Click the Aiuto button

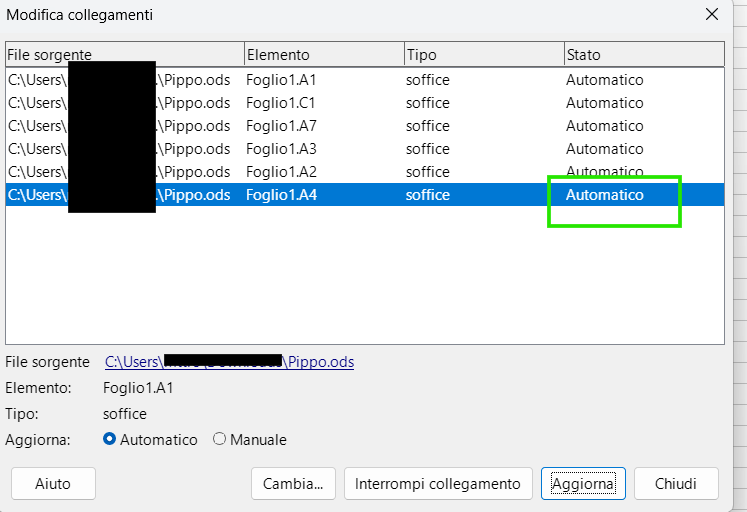point(53,484)
